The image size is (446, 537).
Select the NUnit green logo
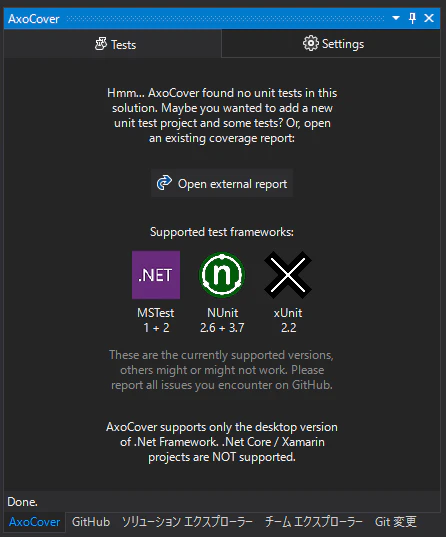222,275
